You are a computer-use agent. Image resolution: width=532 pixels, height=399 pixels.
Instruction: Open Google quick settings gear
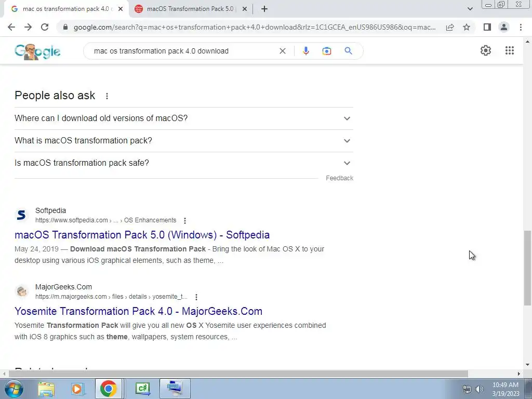[486, 50]
